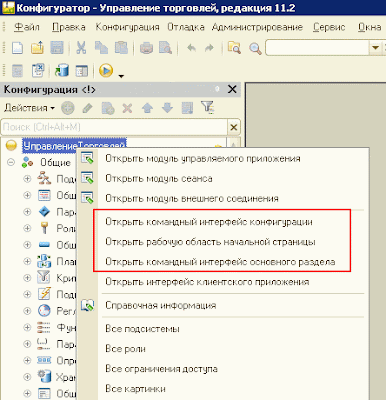386x400 pixels.
Task: Start debugging with the play icon
Action: point(106,70)
